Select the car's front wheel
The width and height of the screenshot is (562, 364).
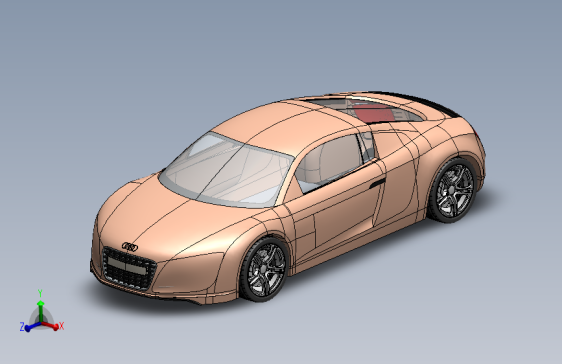265,270
